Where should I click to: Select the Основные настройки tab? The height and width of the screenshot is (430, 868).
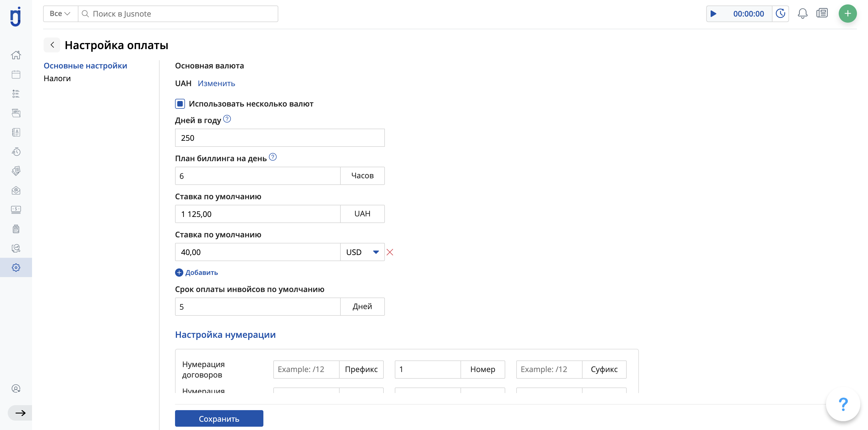tap(85, 66)
